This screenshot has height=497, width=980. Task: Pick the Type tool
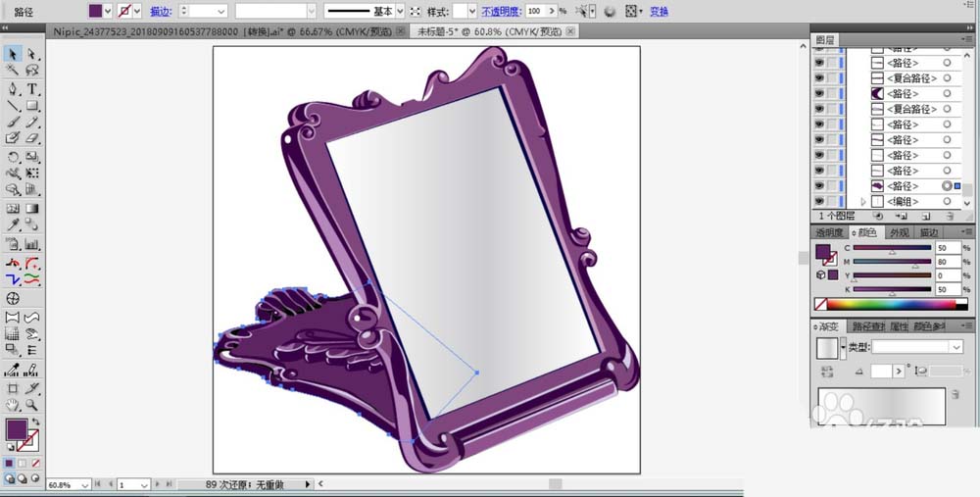click(32, 88)
